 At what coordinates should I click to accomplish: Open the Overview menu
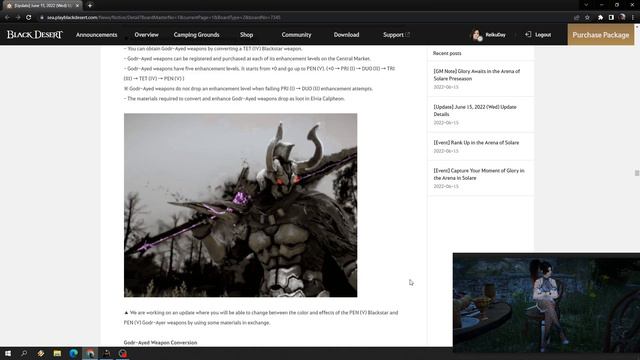146,35
